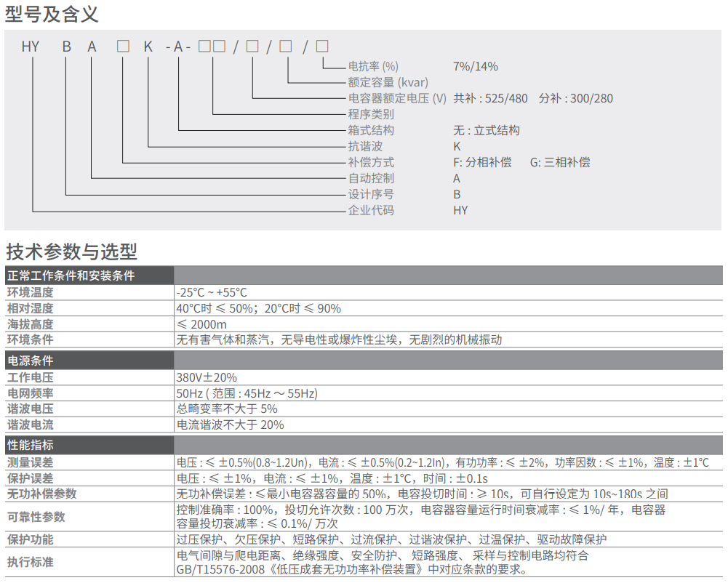Click the 型号及含义 heading

(x=52, y=14)
